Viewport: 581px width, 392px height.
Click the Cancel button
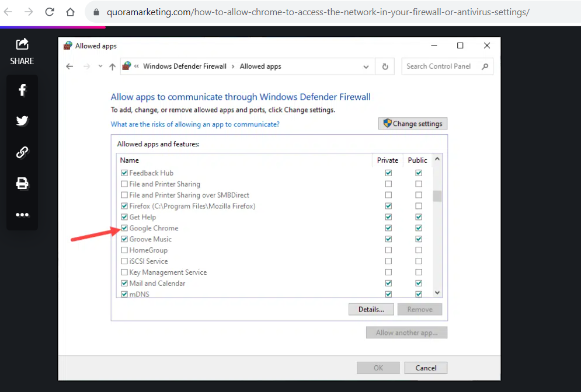(426, 368)
